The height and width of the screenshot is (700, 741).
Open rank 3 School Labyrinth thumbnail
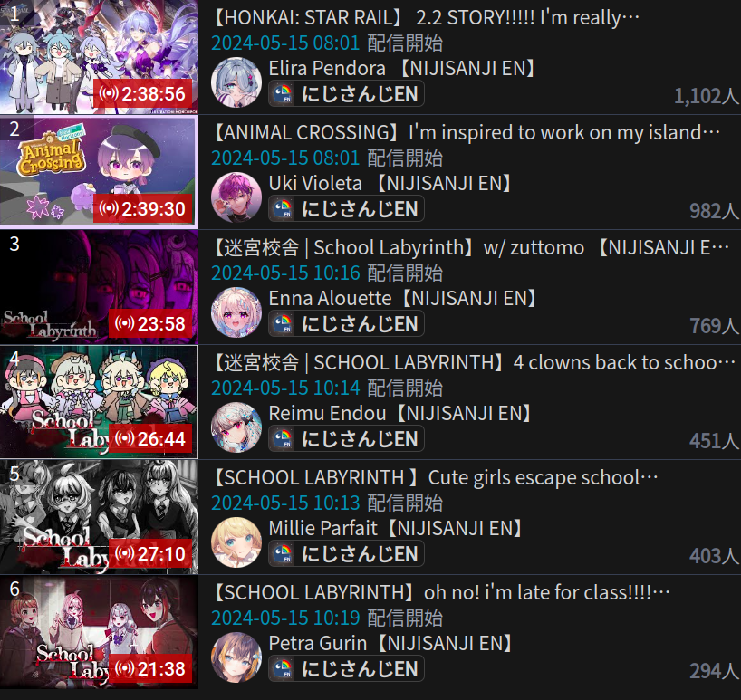(x=100, y=287)
